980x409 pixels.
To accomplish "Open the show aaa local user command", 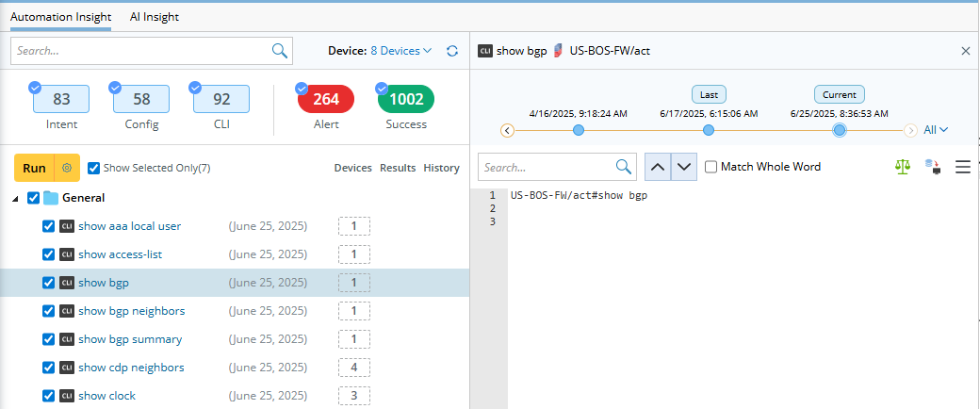I will click(129, 226).
